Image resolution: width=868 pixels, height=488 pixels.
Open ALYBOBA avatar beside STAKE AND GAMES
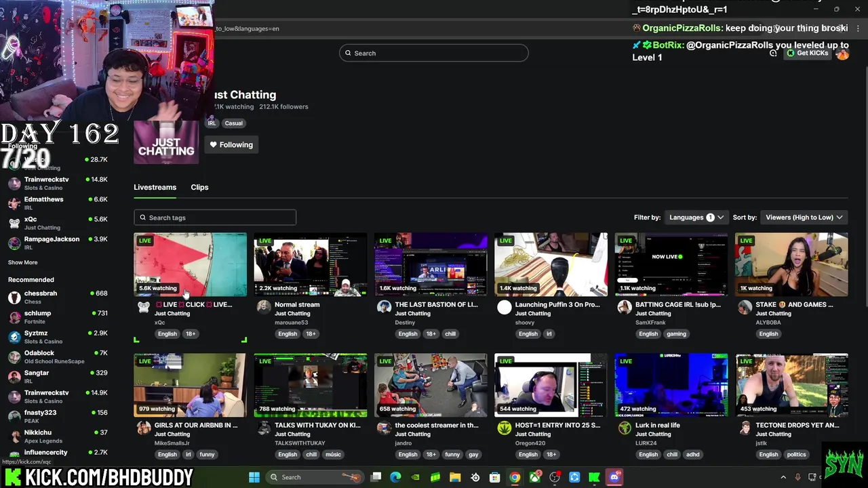point(745,308)
